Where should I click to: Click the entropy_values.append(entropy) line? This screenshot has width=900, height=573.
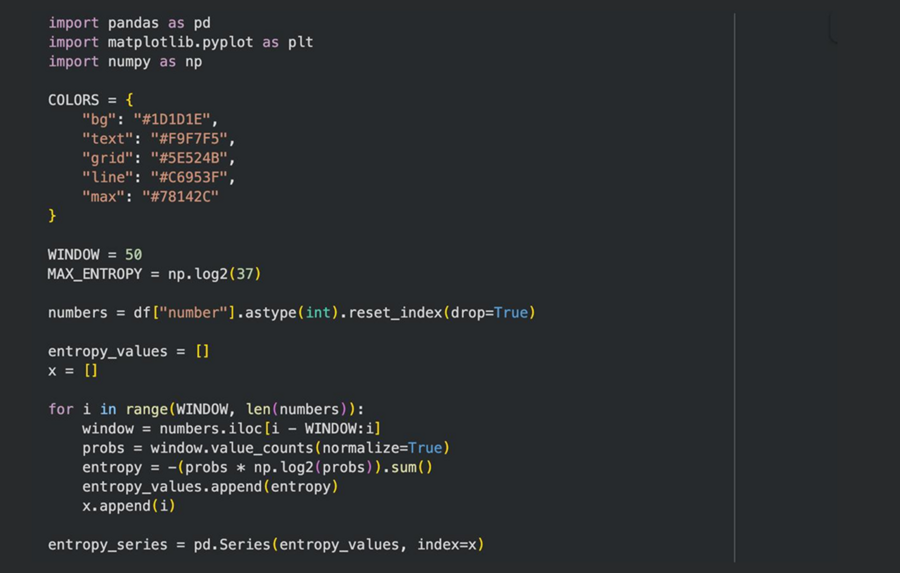210,487
